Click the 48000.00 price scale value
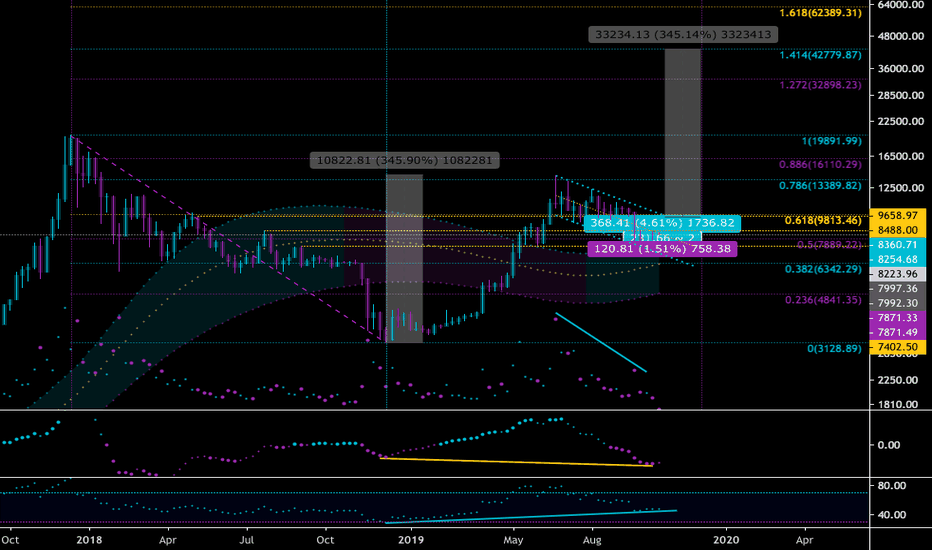 tap(900, 36)
